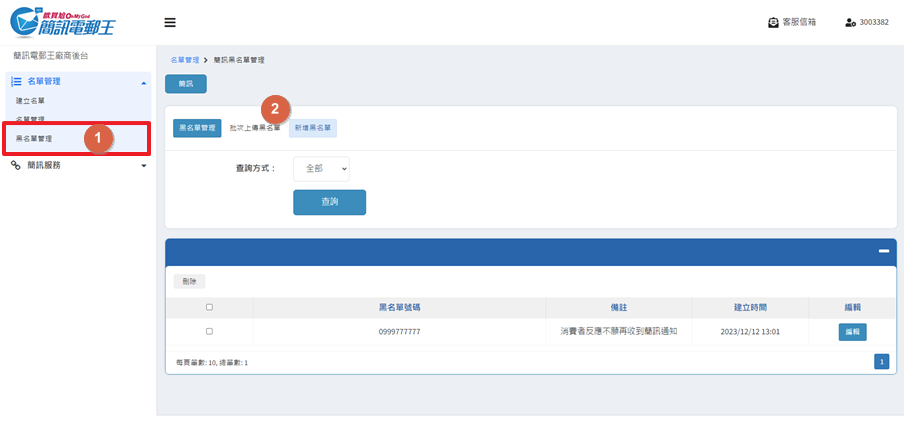The height and width of the screenshot is (431, 904).
Task: Click the timestamp 2023/12/12 13:01
Action: [750, 332]
